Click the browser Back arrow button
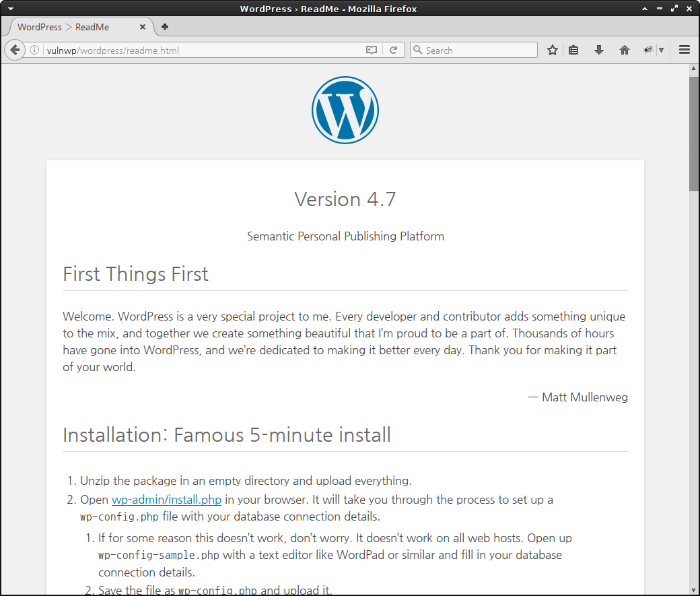The width and height of the screenshot is (700, 596). 15,50
